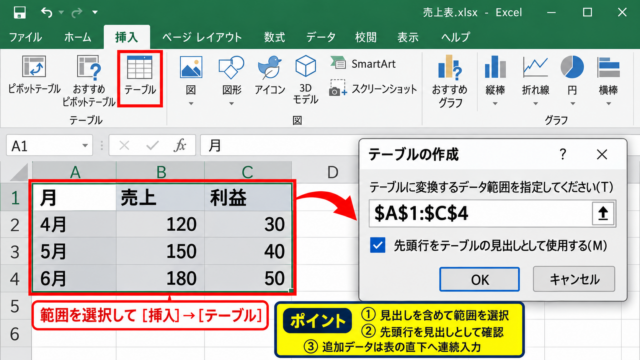Insert a 横棒 bar chart
Image resolution: width=640 pixels, height=360 pixels.
point(608,80)
